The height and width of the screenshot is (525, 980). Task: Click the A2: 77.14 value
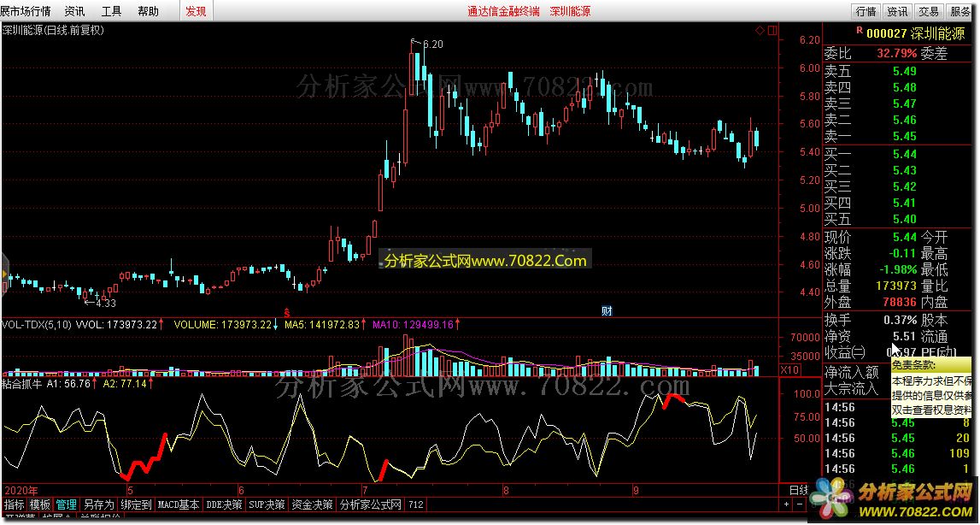pos(125,384)
